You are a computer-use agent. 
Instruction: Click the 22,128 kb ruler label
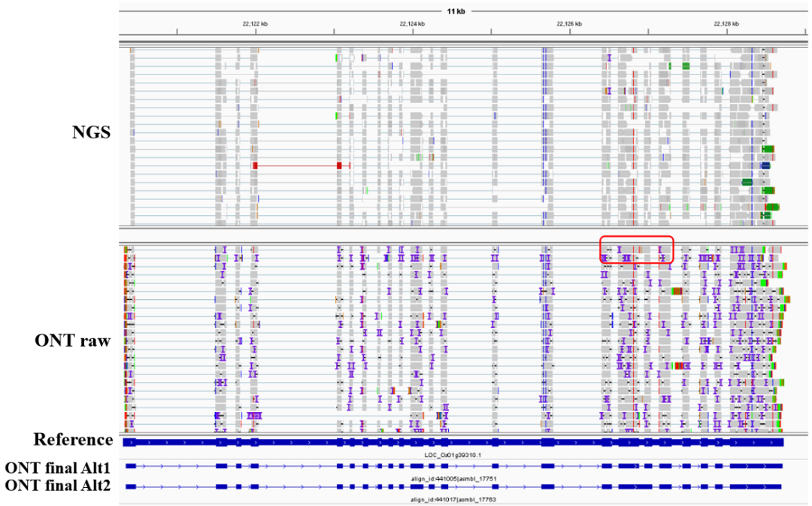pyautogui.click(x=726, y=24)
